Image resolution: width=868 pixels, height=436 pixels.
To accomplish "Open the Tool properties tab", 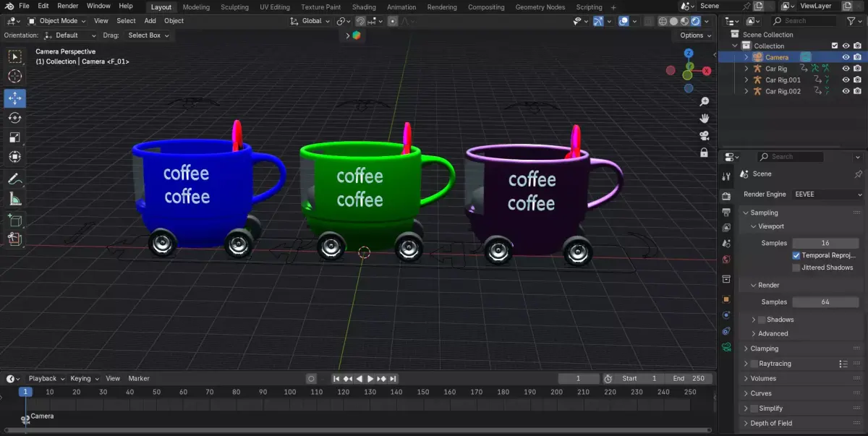I will click(x=726, y=176).
